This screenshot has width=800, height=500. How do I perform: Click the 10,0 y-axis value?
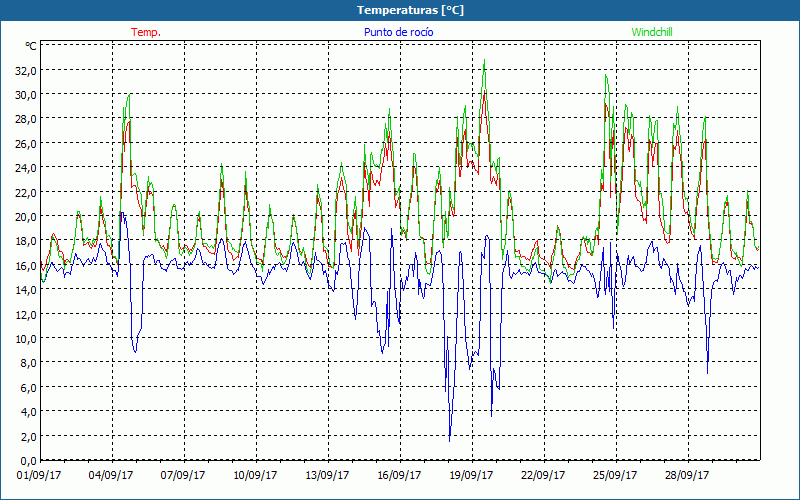[26, 339]
